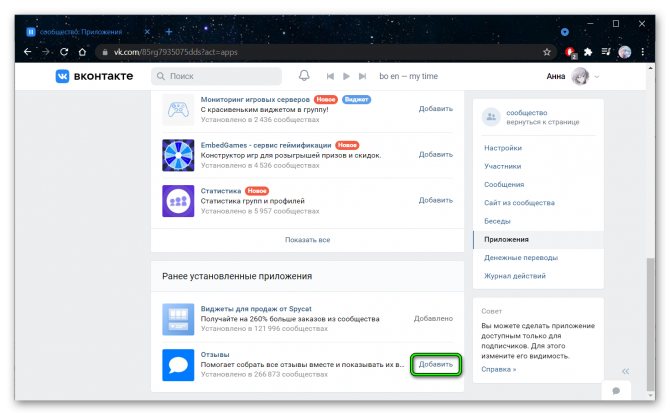Skip to next track in VK player
This screenshot has width=670, height=415.
(x=362, y=76)
